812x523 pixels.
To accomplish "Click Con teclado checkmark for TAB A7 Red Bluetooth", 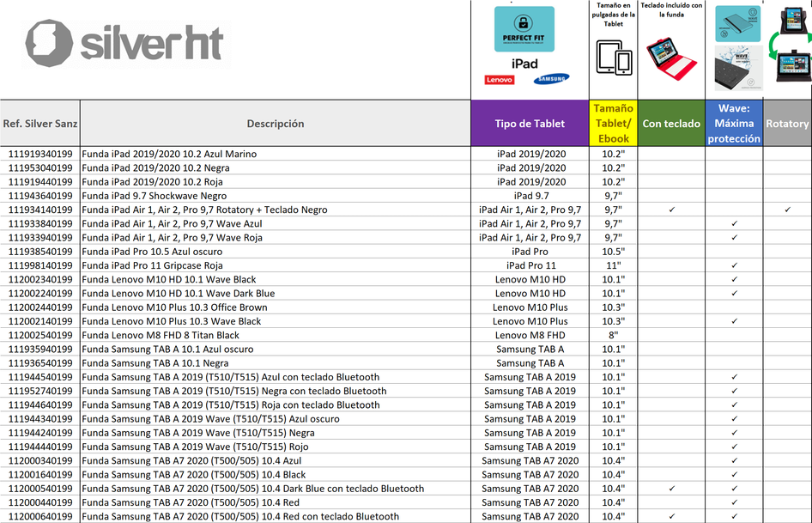I will [x=672, y=516].
